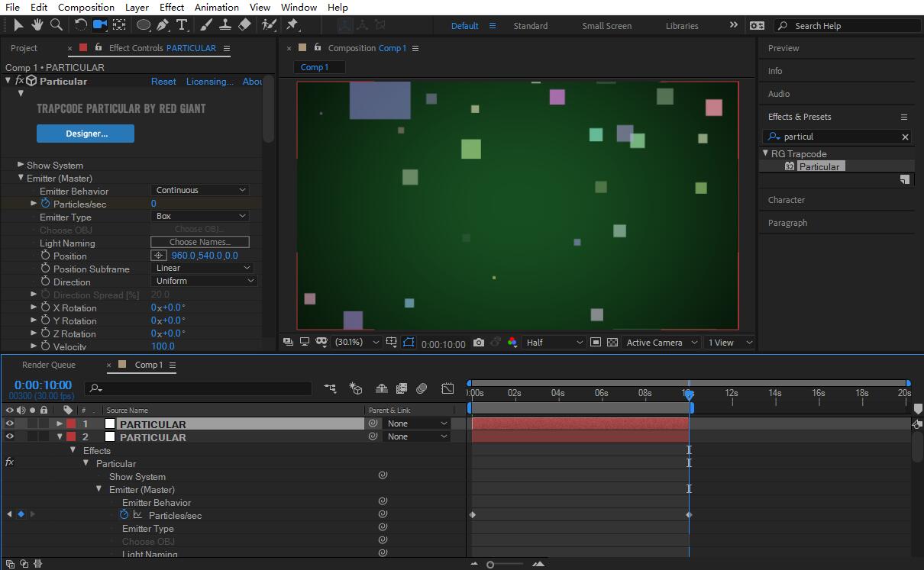Click the Reset link for Particular
Viewport: 924px width, 570px height.
click(x=163, y=81)
